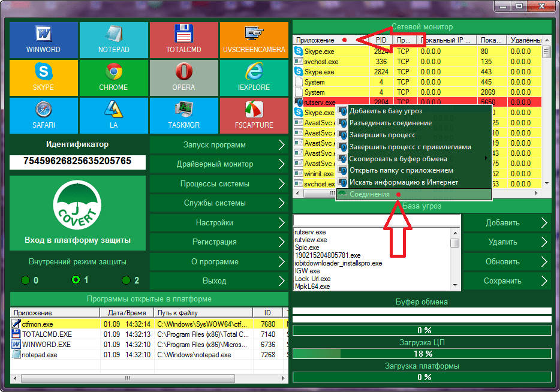Launch FSCAPTURE tile
Viewport: 560px width, 392px height.
point(254,116)
